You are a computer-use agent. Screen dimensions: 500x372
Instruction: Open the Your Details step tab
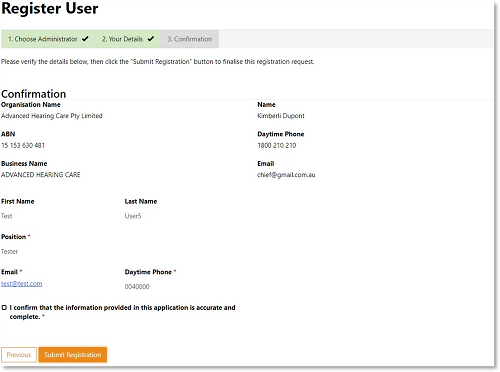[128, 39]
